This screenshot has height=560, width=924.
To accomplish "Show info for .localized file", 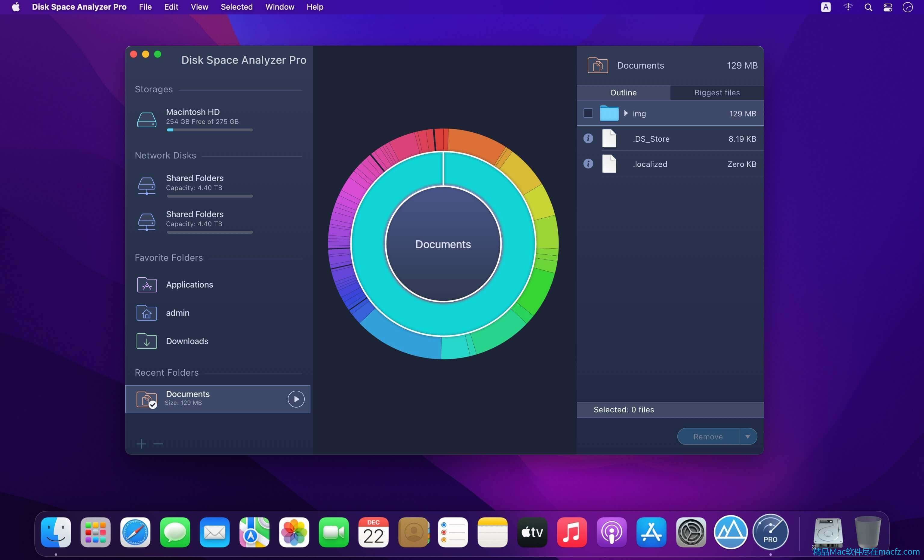I will click(x=588, y=164).
